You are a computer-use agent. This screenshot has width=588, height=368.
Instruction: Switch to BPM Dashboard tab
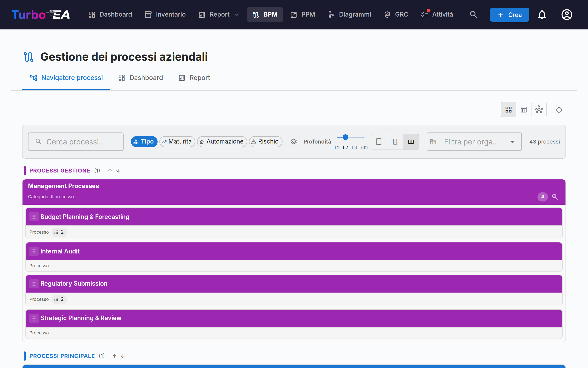coord(141,78)
